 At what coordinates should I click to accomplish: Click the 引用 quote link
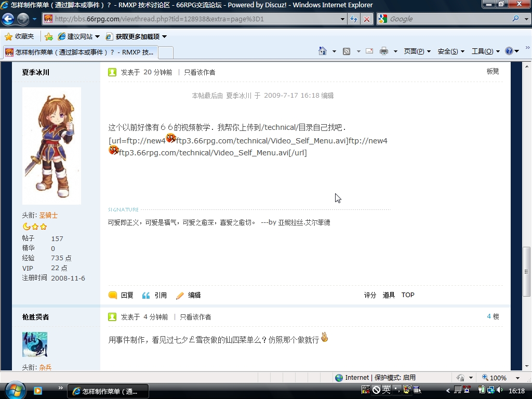(x=161, y=295)
